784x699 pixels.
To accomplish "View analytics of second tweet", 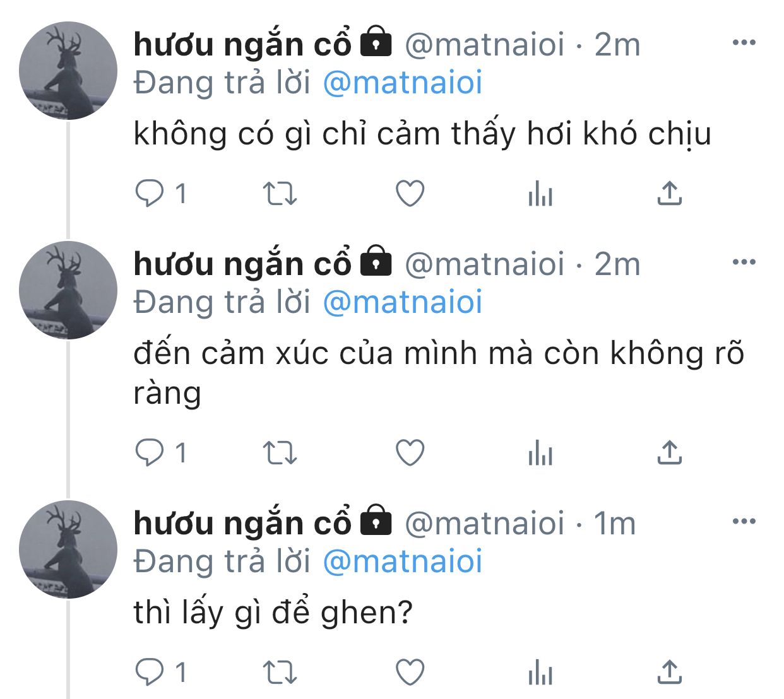I will click(540, 453).
